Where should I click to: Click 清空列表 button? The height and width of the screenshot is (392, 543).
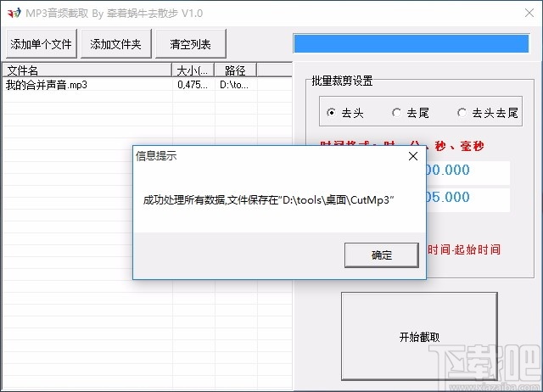tap(190, 44)
